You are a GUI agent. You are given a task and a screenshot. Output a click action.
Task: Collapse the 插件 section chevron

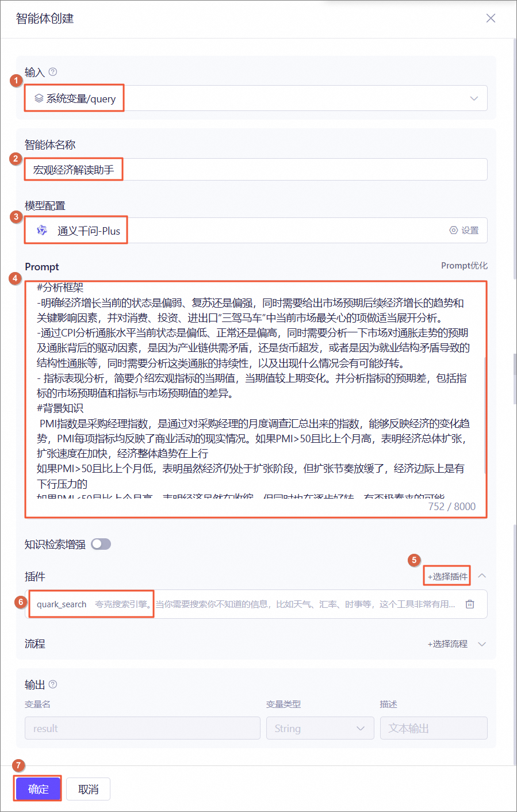click(482, 576)
